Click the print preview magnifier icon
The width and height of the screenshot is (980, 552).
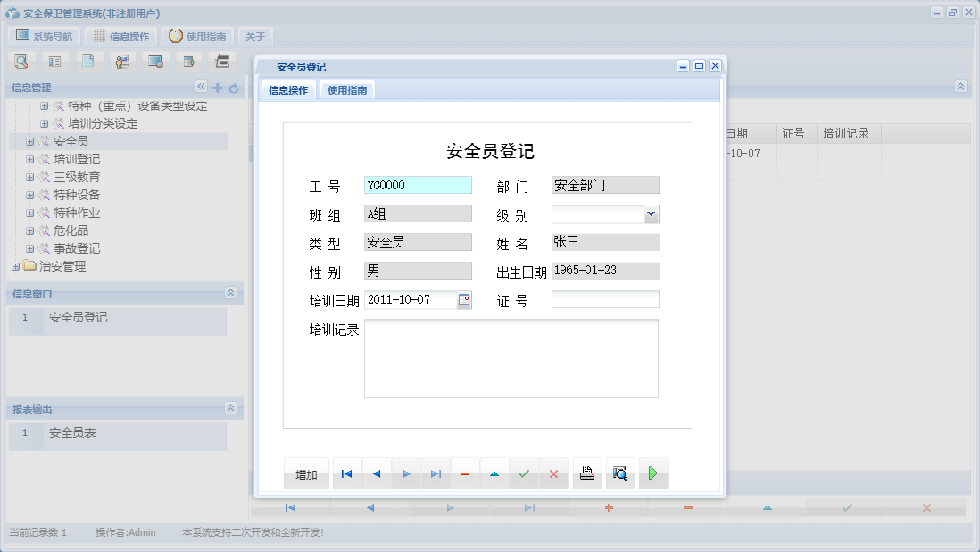point(619,473)
